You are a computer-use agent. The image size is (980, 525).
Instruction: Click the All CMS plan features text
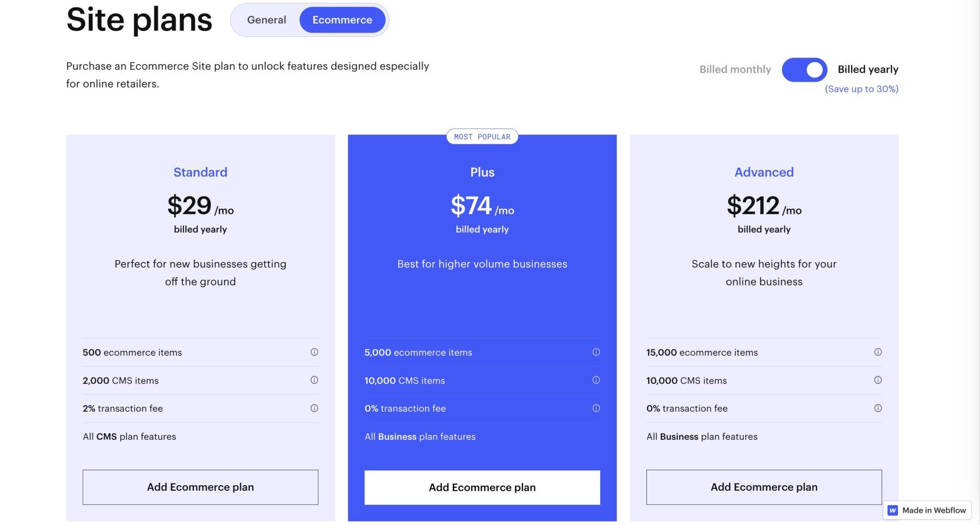[129, 437]
